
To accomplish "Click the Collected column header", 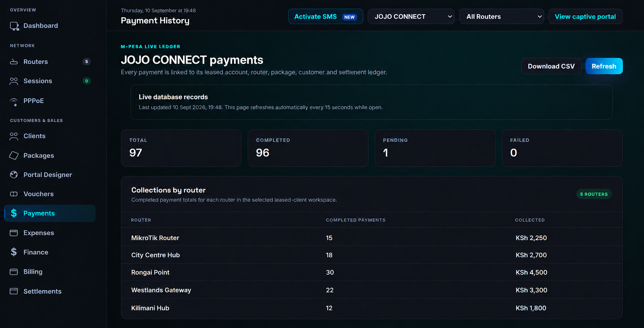I will point(530,220).
